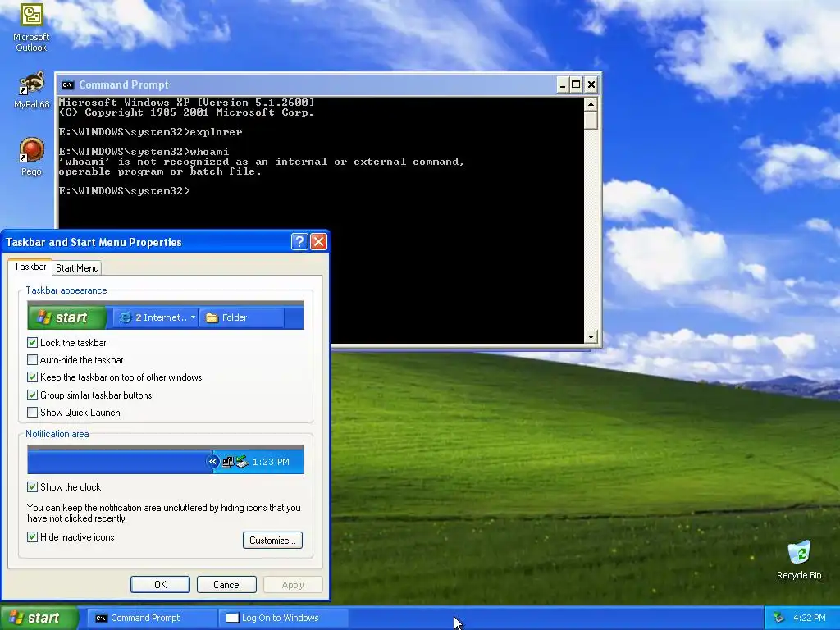Click the help question mark button in Properties dialog
The height and width of the screenshot is (630, 840).
pos(299,242)
